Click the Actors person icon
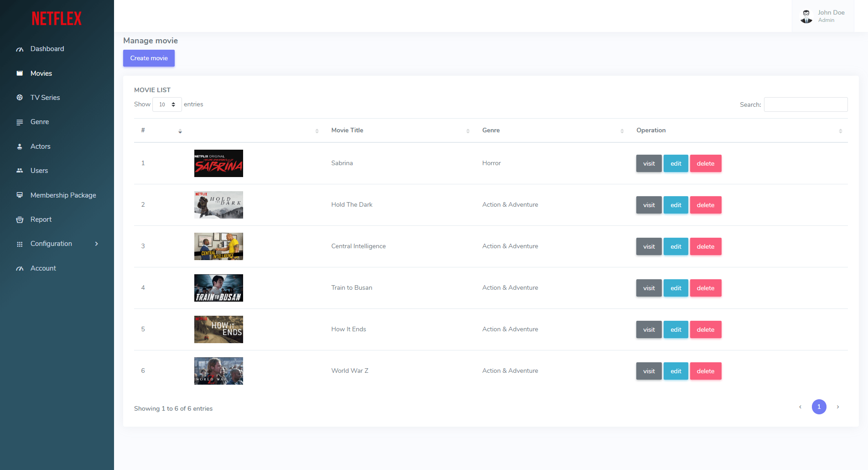This screenshot has width=868, height=470. click(20, 146)
